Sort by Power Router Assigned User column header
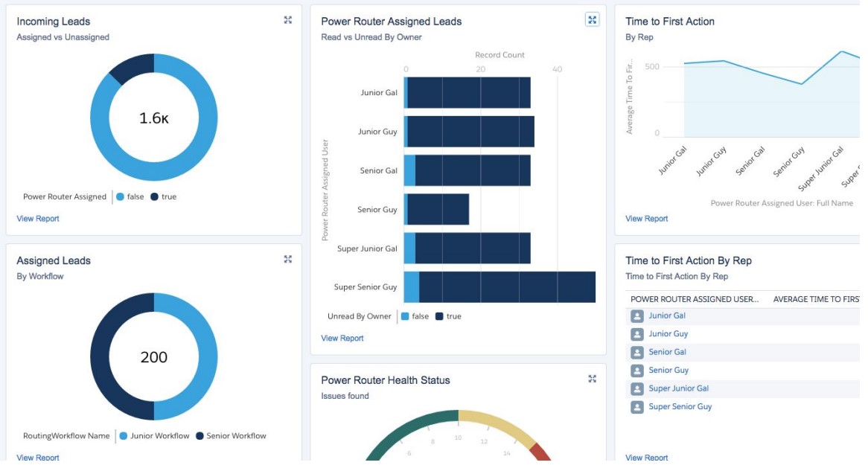This screenshot has width=868, height=471. [695, 299]
